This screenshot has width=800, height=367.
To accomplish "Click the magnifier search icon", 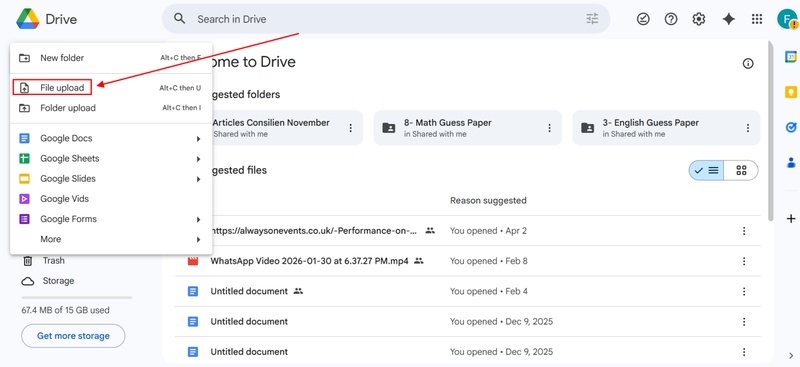I will (179, 19).
